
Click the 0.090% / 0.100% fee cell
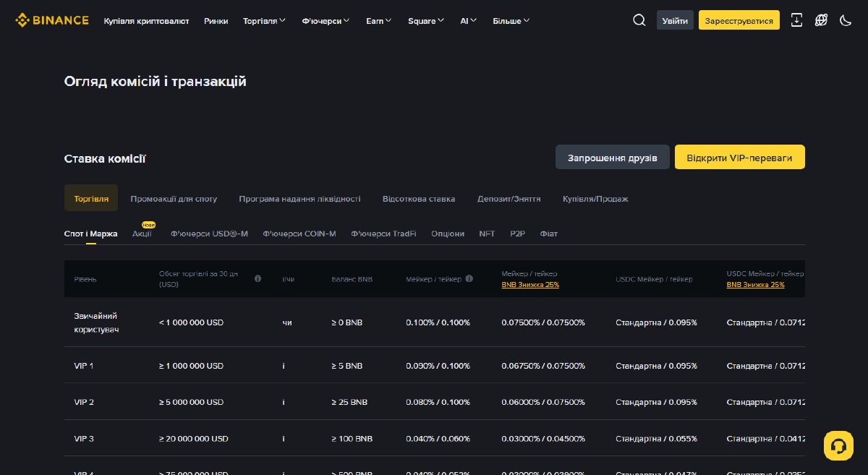coord(438,366)
